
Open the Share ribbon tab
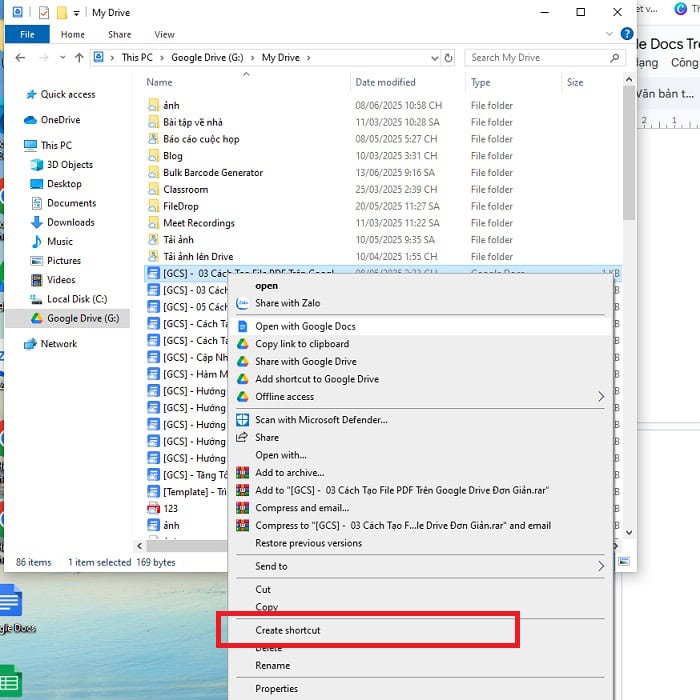pyautogui.click(x=120, y=35)
